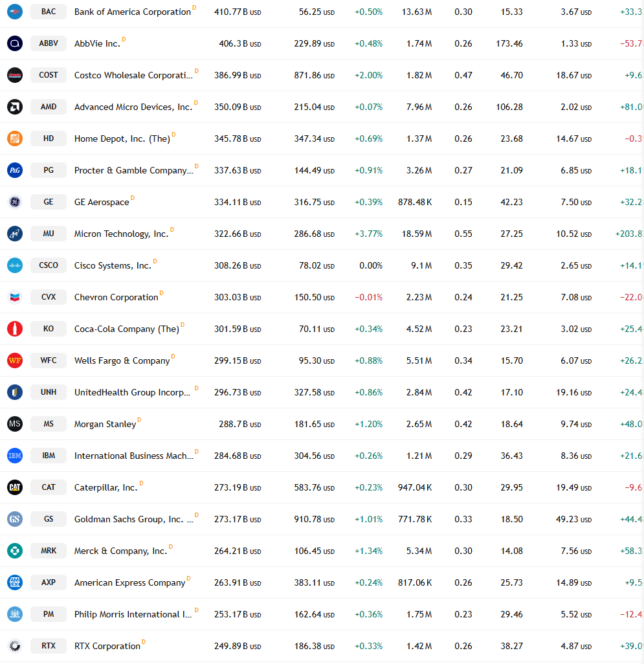Click the Micron Technology logo icon
644x664 pixels.
[x=15, y=234]
